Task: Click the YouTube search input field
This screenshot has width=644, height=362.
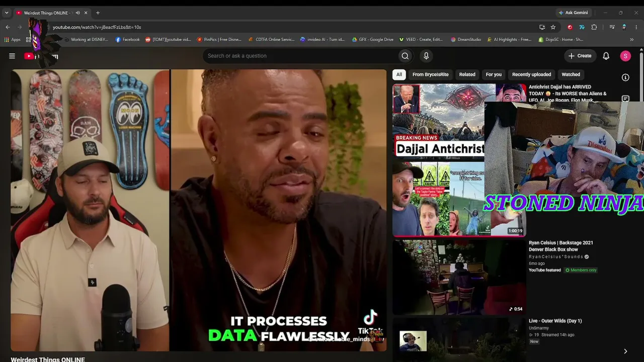Action: click(299, 56)
